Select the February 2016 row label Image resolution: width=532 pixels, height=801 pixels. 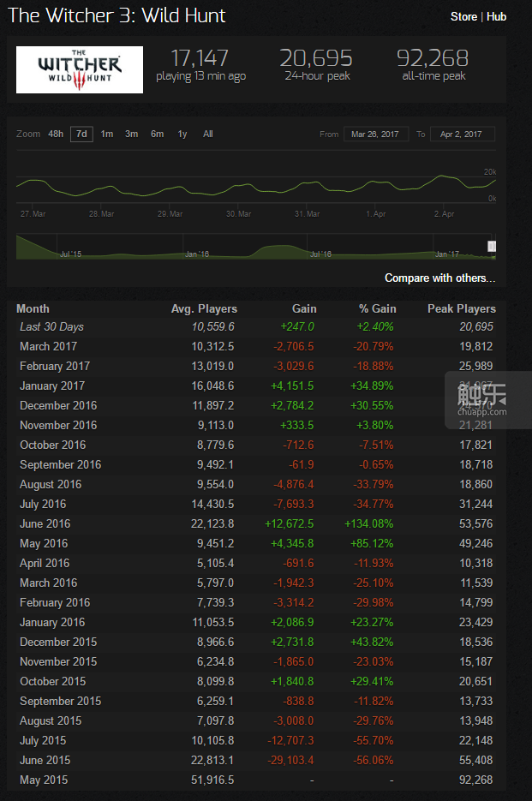[x=55, y=603]
